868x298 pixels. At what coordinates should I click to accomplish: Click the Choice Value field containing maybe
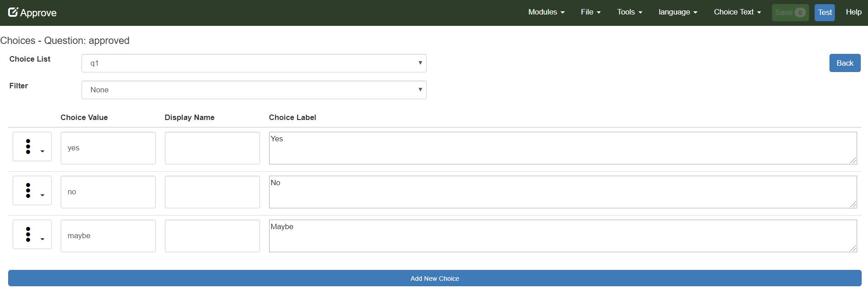[x=108, y=236]
